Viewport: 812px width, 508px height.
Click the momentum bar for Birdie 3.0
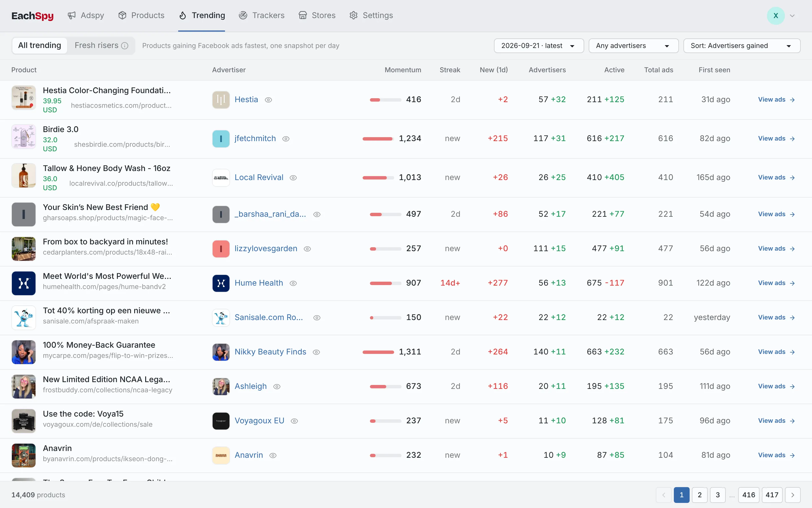[378, 139]
